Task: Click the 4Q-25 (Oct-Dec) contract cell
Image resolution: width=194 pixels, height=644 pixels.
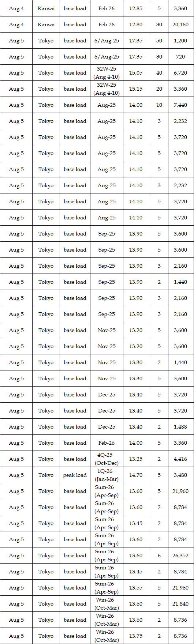Action: coord(107,459)
